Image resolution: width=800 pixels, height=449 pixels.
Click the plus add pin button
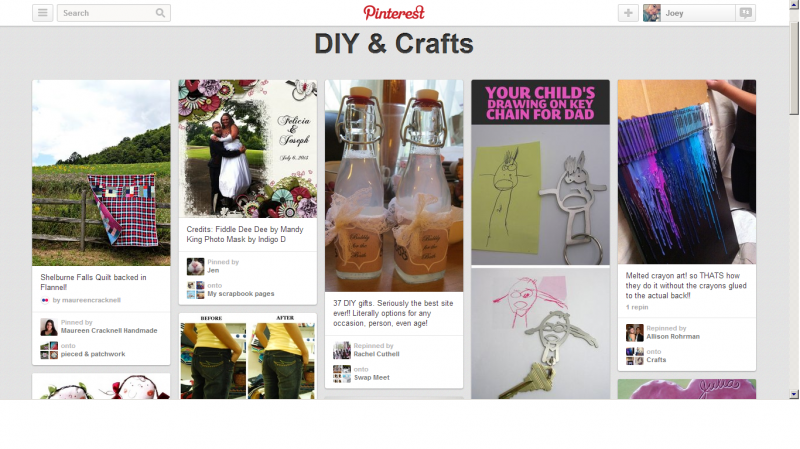pos(628,13)
